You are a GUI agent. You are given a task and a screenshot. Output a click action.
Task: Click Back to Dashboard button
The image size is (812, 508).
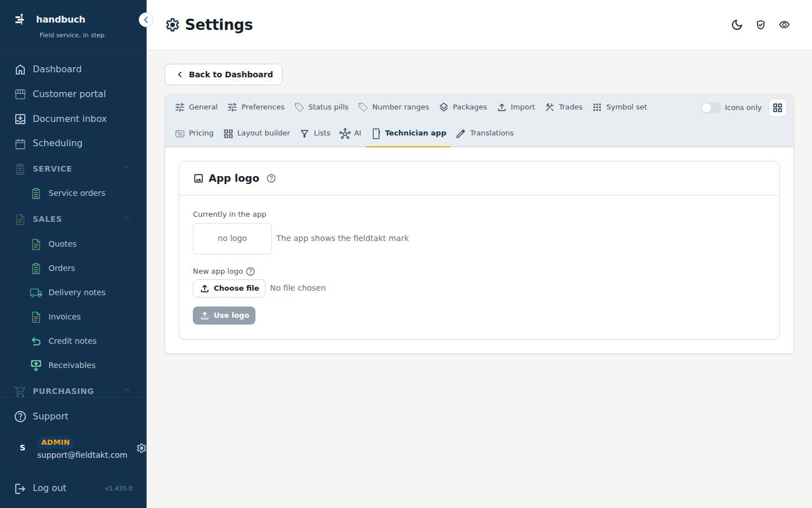coord(223,75)
